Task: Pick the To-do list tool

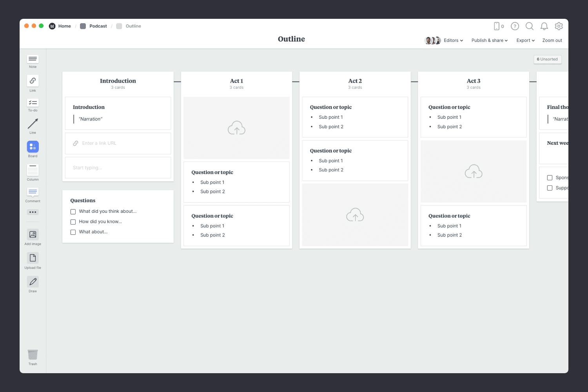Action: [33, 103]
